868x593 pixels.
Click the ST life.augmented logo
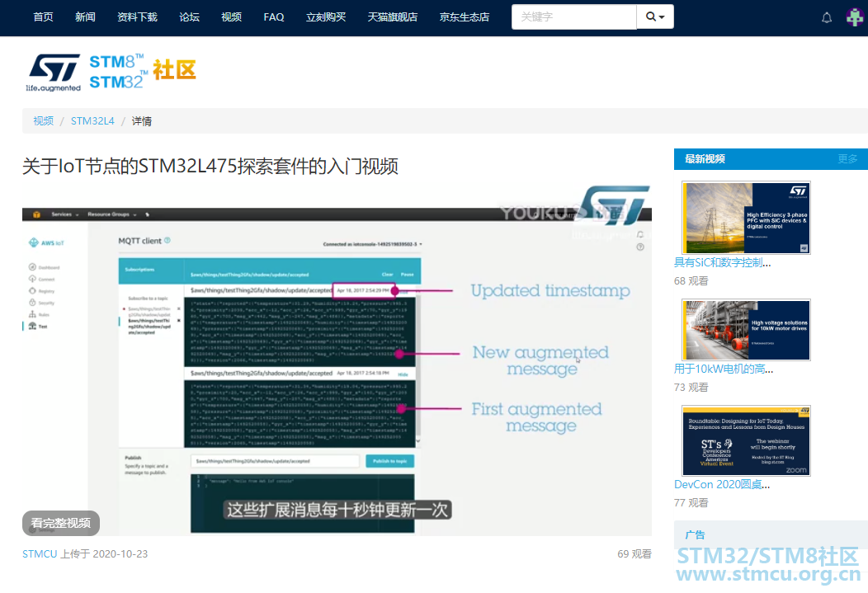tap(54, 73)
